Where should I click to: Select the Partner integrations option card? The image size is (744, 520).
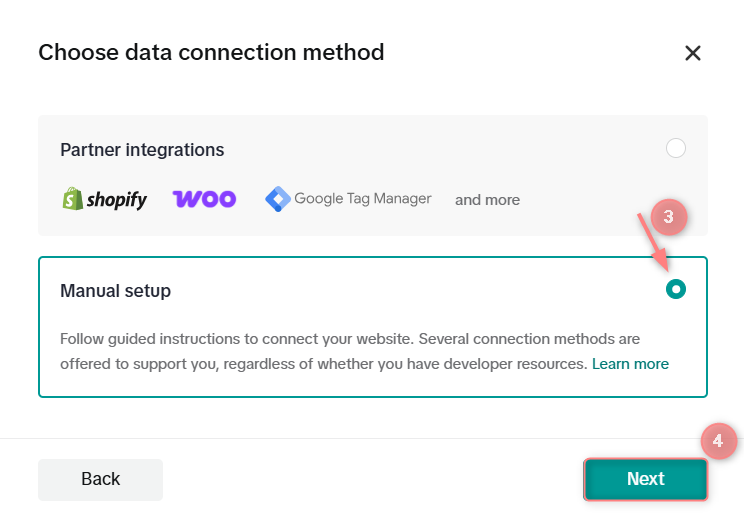373,175
